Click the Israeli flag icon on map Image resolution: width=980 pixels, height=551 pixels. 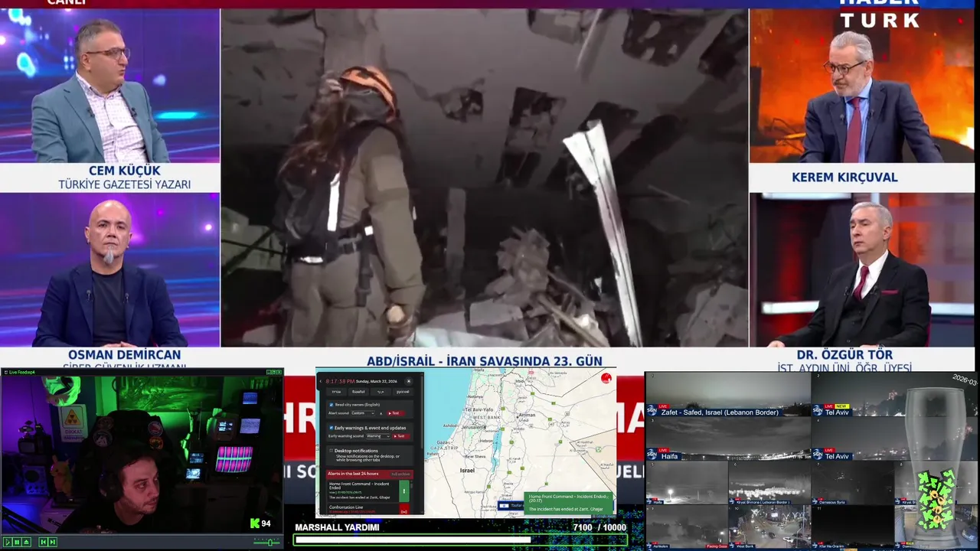[x=504, y=506]
